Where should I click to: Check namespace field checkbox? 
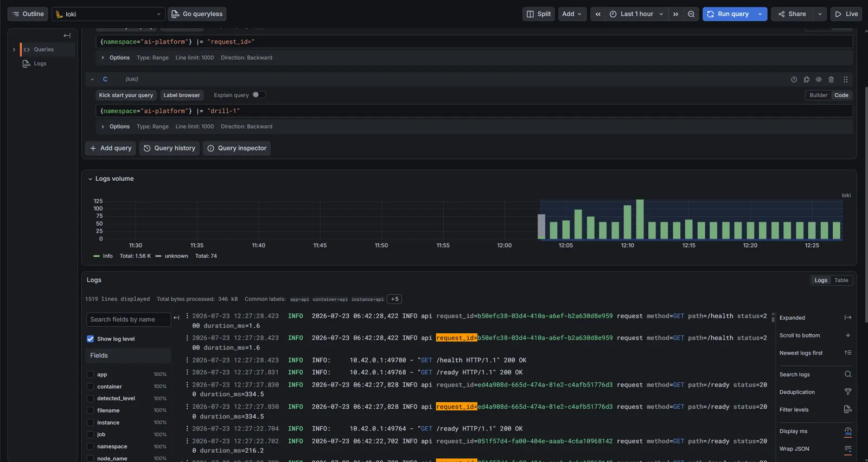91,446
